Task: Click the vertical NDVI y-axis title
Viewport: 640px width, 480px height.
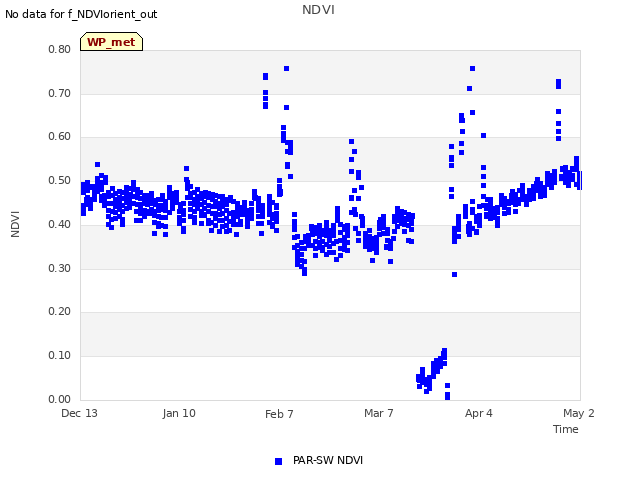Action: [x=15, y=224]
